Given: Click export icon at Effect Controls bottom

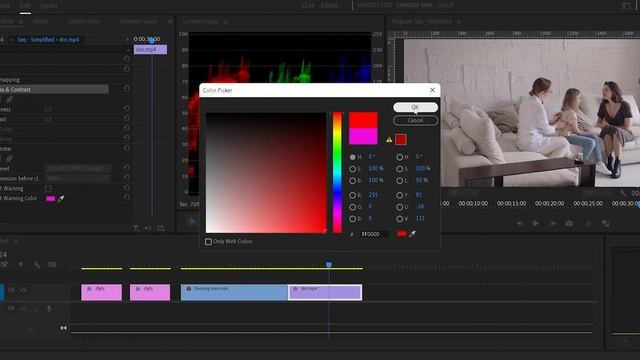Looking at the screenshot, I should coord(161,228).
